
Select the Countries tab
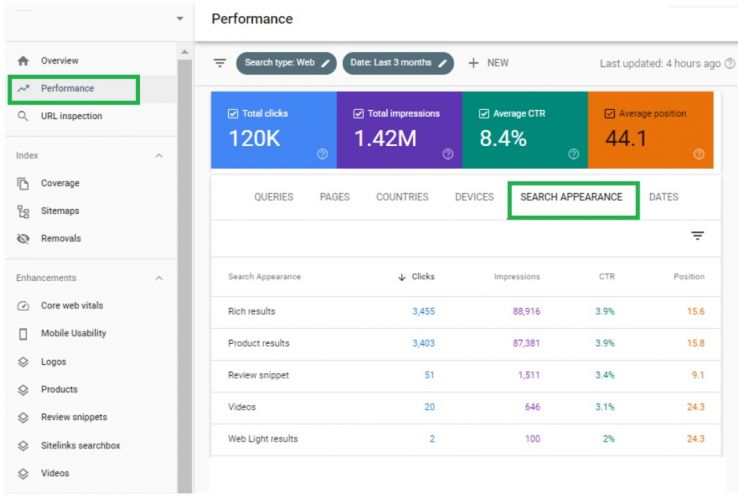coord(402,197)
